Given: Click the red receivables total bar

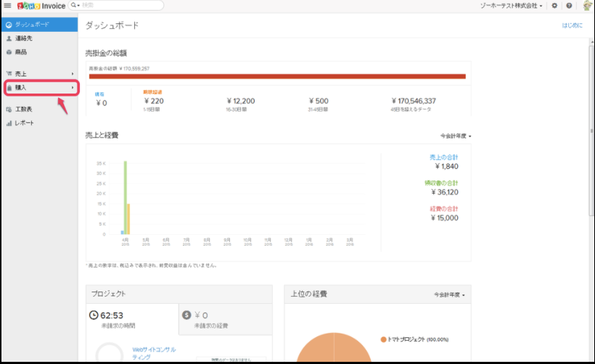Looking at the screenshot, I should (277, 76).
